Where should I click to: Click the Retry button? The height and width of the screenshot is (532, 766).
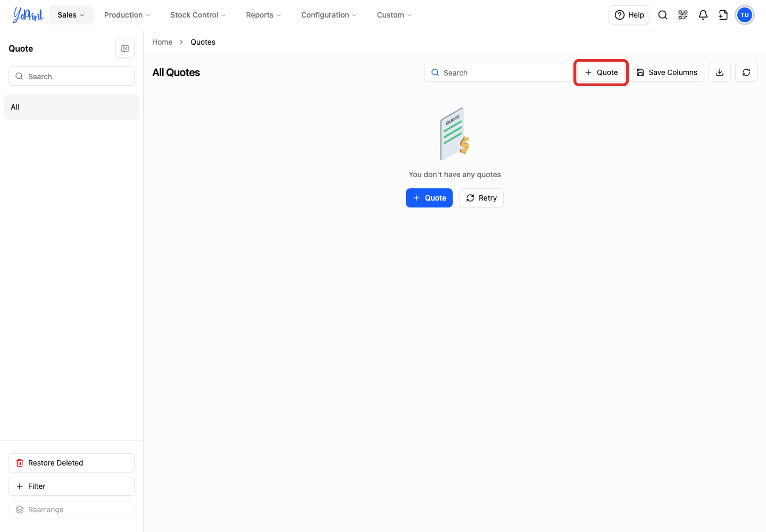[x=481, y=198]
